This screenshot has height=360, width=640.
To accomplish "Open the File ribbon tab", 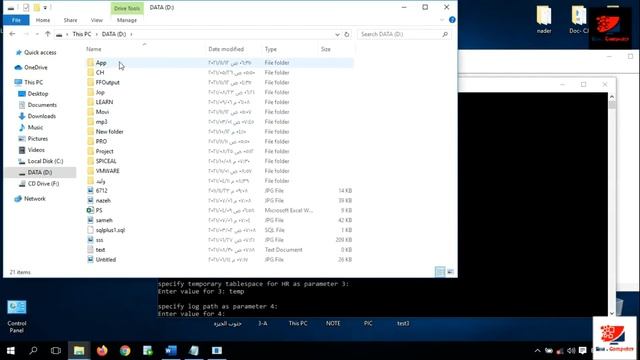I will [x=16, y=20].
